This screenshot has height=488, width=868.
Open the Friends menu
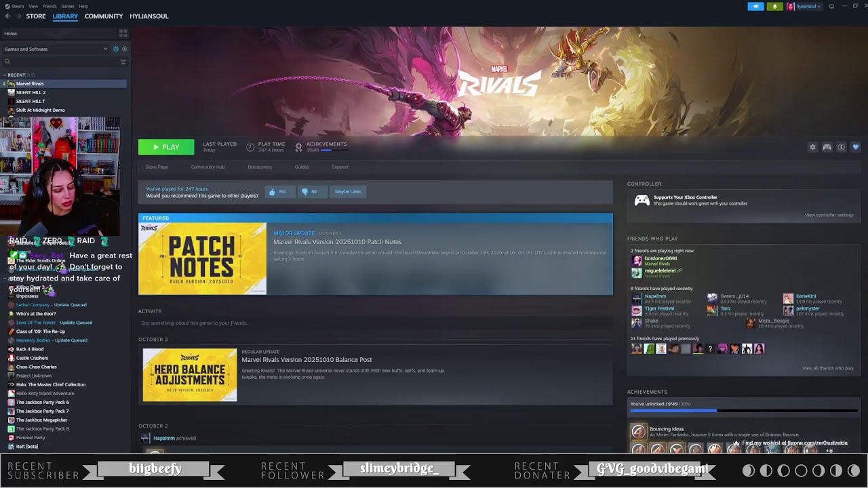[x=50, y=6]
